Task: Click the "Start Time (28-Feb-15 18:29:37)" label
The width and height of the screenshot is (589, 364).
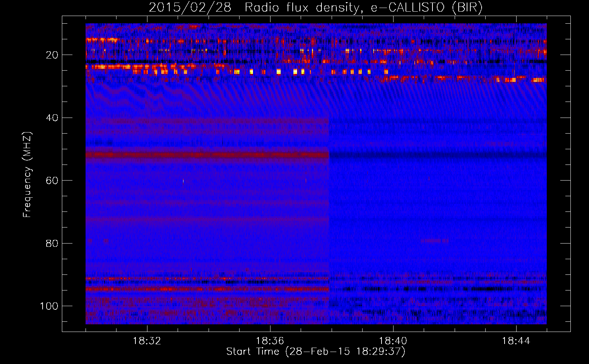Action: (x=316, y=352)
